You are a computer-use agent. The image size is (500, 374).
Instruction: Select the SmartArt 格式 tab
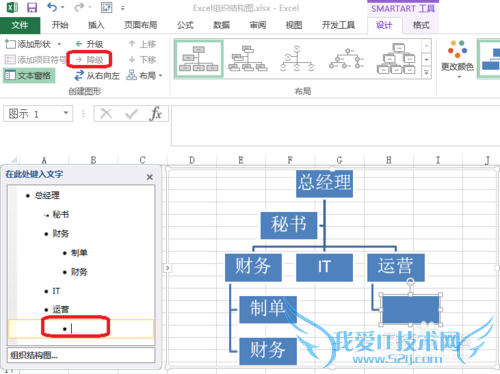point(421,25)
